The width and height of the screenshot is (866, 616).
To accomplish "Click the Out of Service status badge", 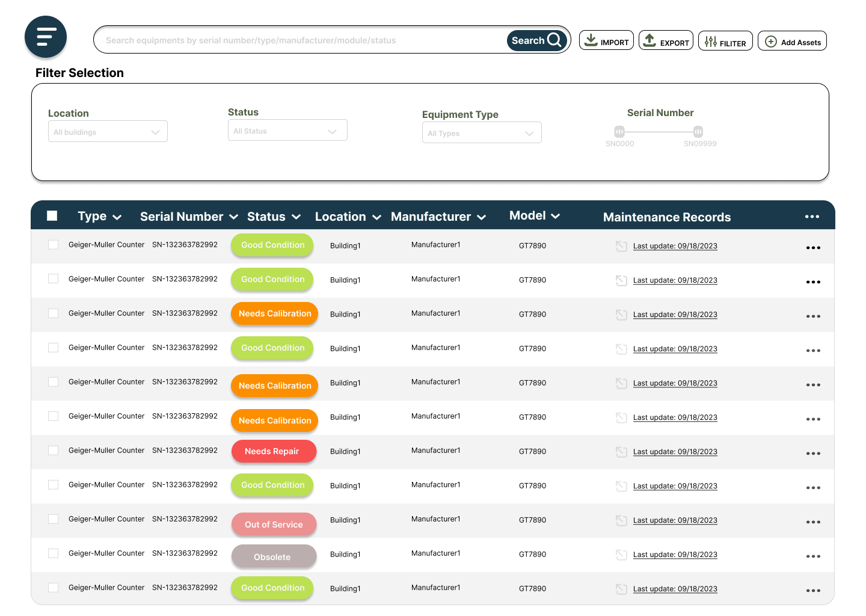I will (x=274, y=525).
